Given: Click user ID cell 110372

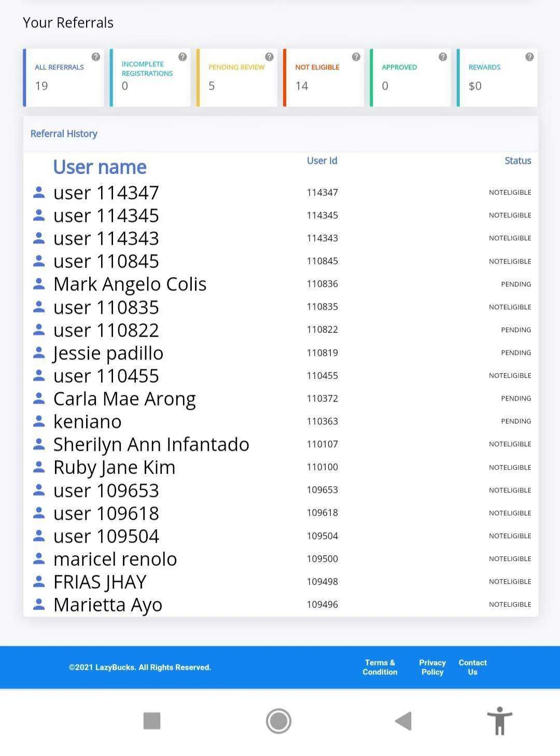Looking at the screenshot, I should point(322,398).
